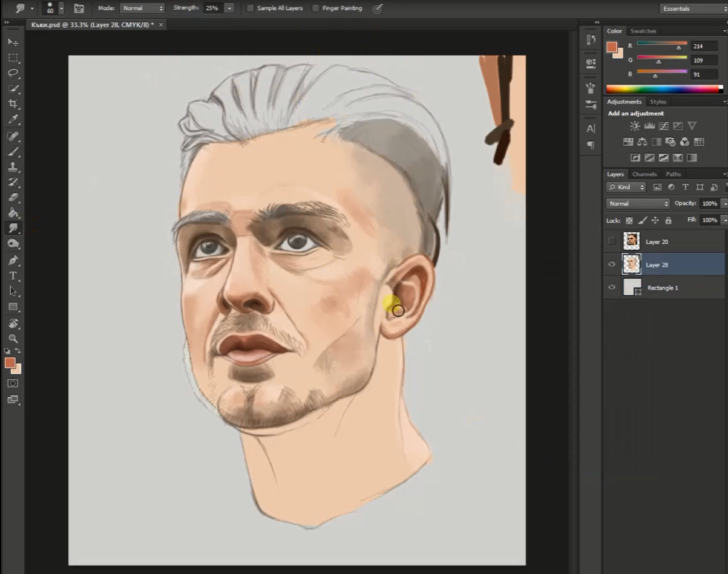This screenshot has height=574, width=728.
Task: Select the Brush tool
Action: (x=13, y=151)
